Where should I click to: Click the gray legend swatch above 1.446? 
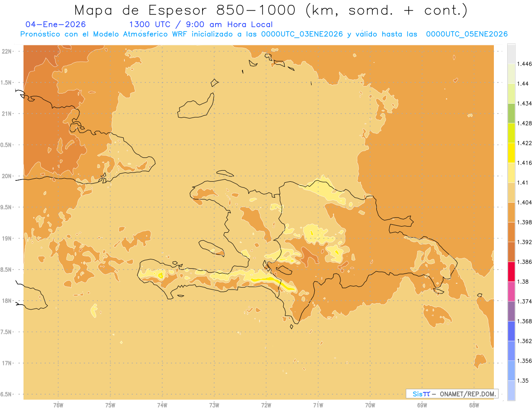coord(511,54)
